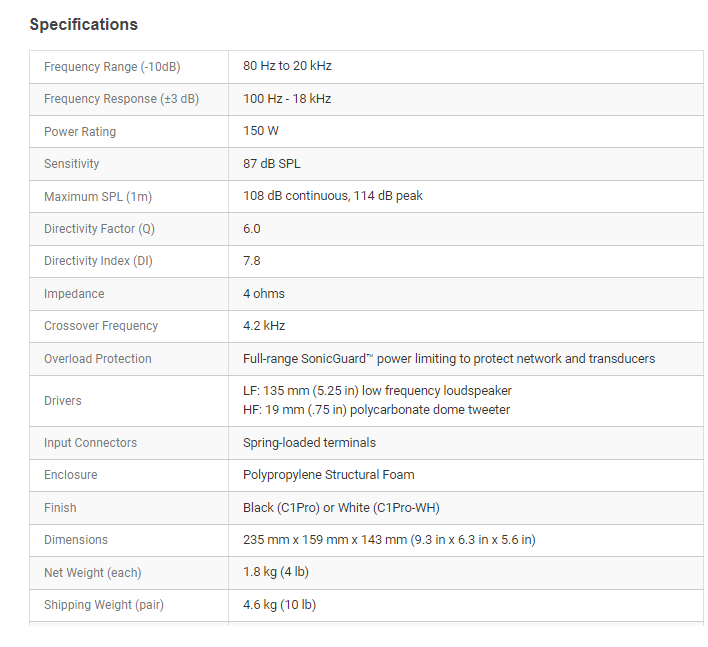Click the Power Rating row label
708x647 pixels.
click(80, 132)
